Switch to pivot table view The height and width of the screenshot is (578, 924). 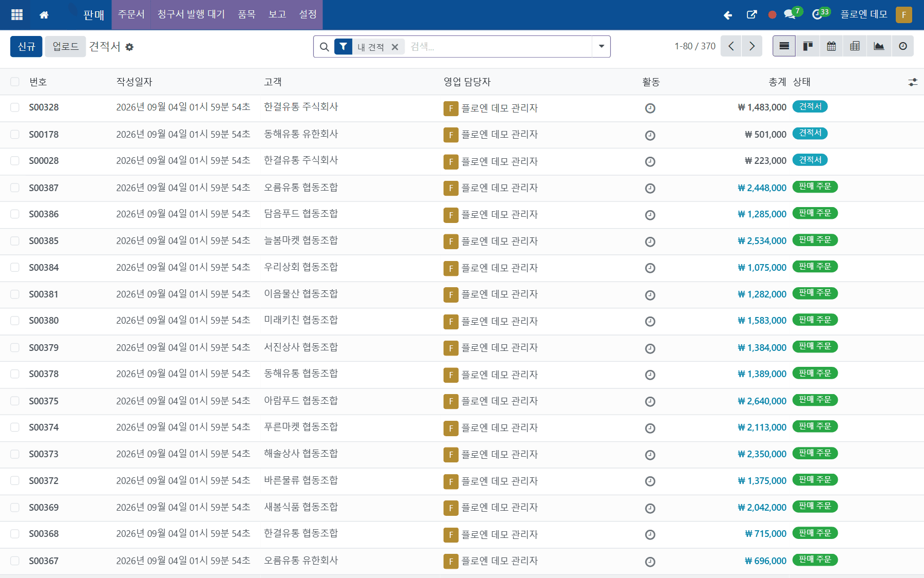tap(855, 46)
